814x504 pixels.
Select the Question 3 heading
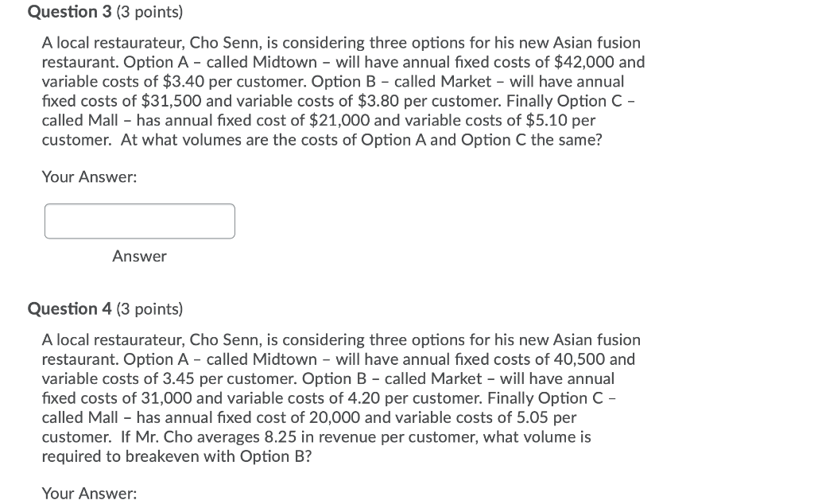pyautogui.click(x=70, y=12)
